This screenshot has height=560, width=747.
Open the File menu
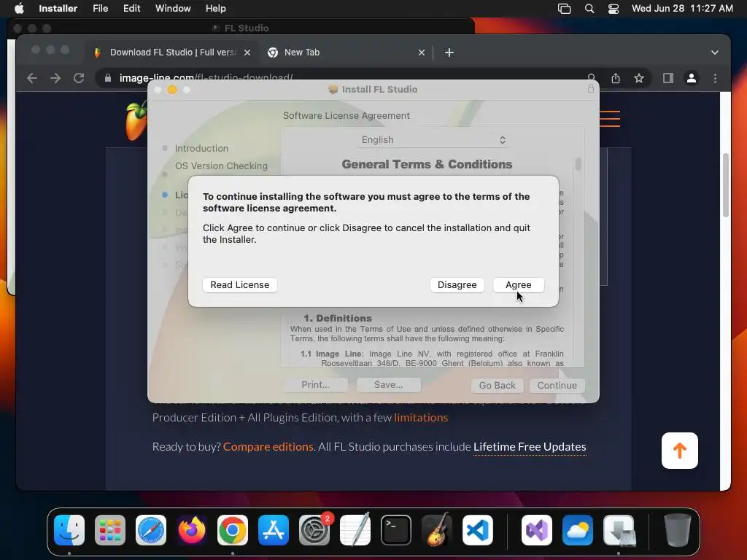(x=100, y=8)
